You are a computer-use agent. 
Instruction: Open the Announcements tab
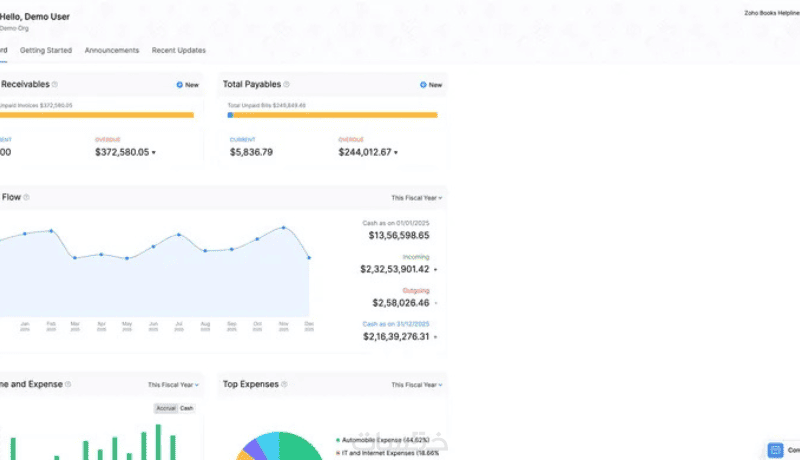[112, 50]
